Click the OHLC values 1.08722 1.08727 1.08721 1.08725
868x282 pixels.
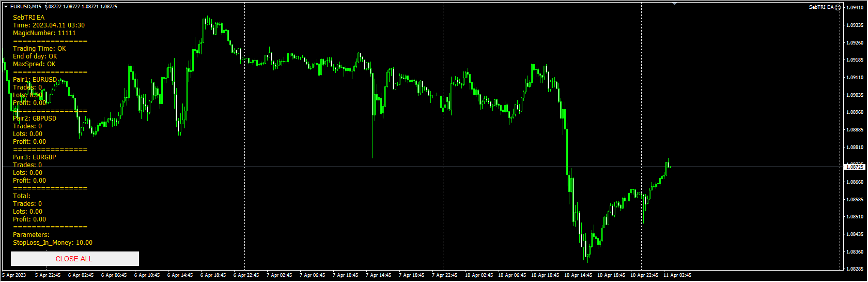[81, 7]
